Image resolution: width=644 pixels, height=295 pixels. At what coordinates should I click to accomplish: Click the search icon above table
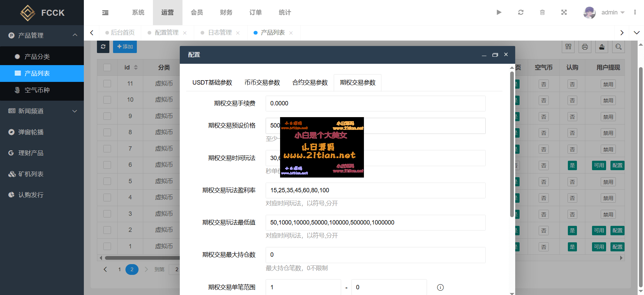[x=618, y=47]
